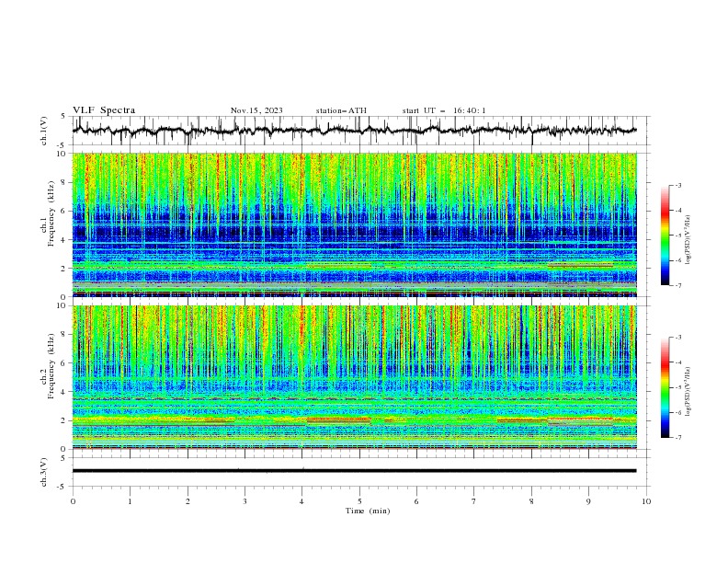Viewport: 728px width, 563px height.
Task: Select the ch.2 colorbar "log(PSD)(V²/Hz)" label
Action: pos(688,391)
